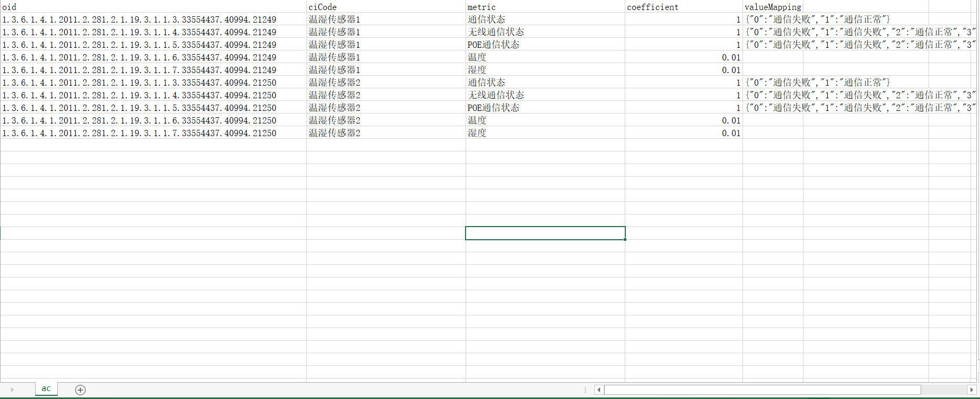Select 温湿传感器1 cell in 湿度 row

point(386,70)
